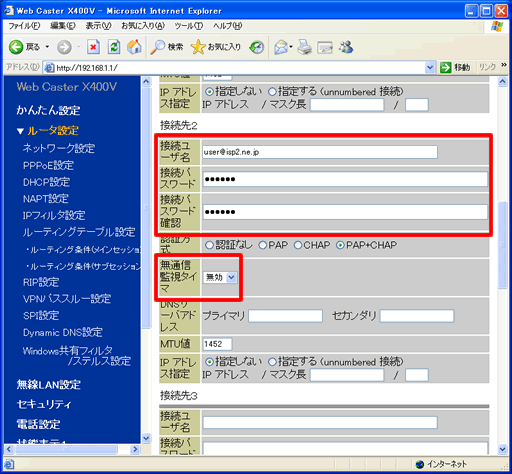This screenshot has height=474, width=512.
Task: Click 接続パスワード field for 接続先2
Action: point(345,179)
